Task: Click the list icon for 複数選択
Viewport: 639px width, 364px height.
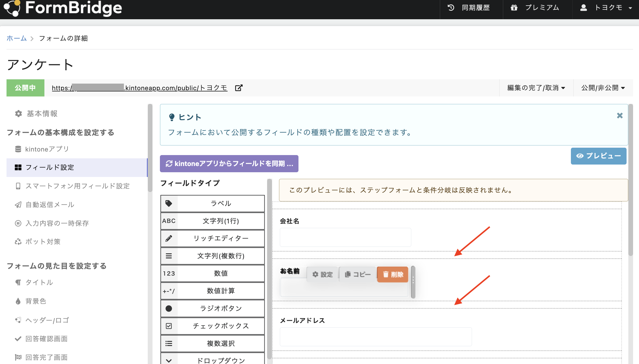Action: [169, 343]
